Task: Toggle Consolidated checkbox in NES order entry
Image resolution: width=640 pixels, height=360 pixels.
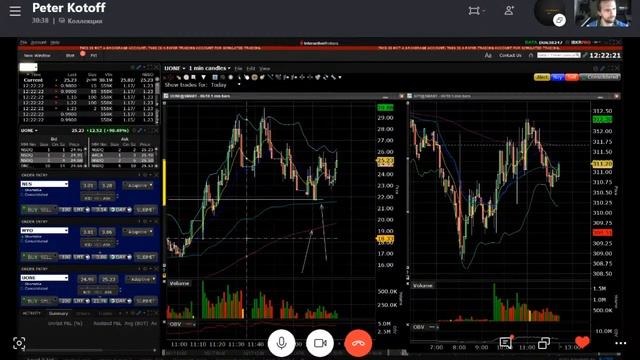Action: 22,195
